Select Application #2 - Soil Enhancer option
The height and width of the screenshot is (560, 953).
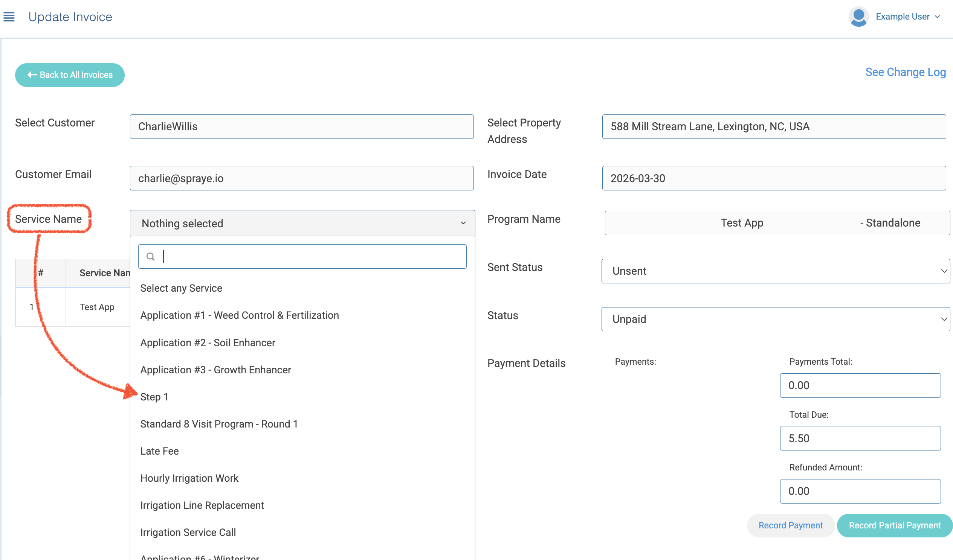pos(208,343)
